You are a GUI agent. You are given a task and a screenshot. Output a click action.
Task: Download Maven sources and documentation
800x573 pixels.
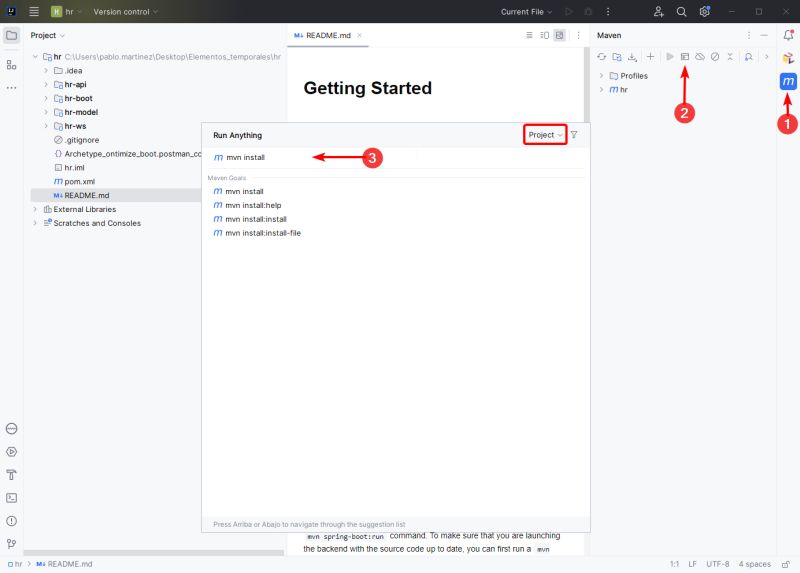pyautogui.click(x=632, y=57)
